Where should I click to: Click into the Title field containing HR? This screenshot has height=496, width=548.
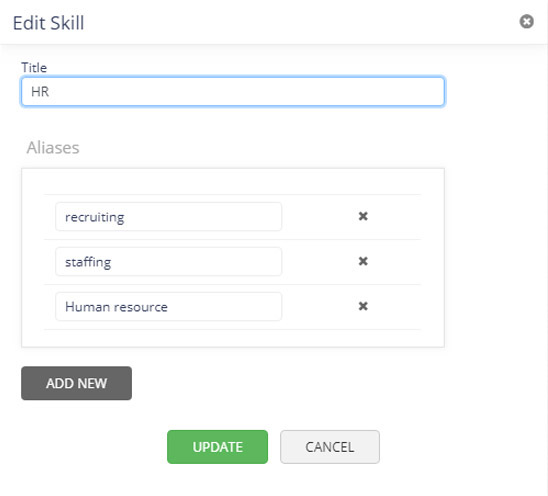233,92
